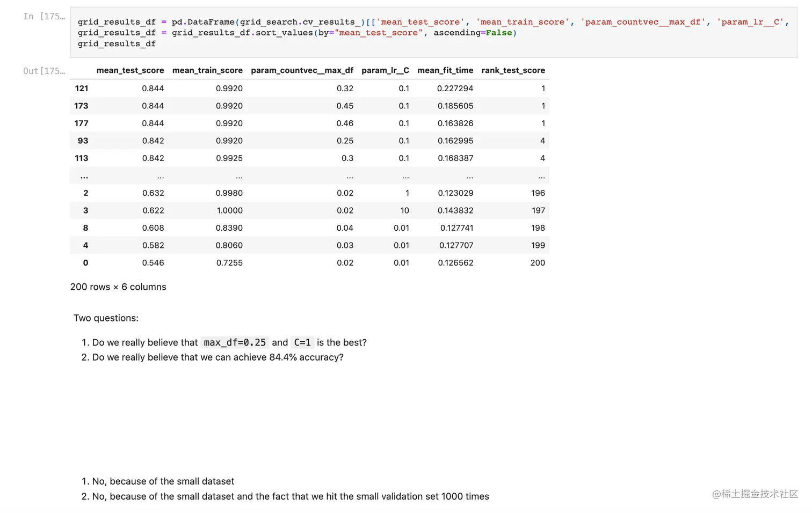Click fit time value 0.123029

(x=455, y=193)
